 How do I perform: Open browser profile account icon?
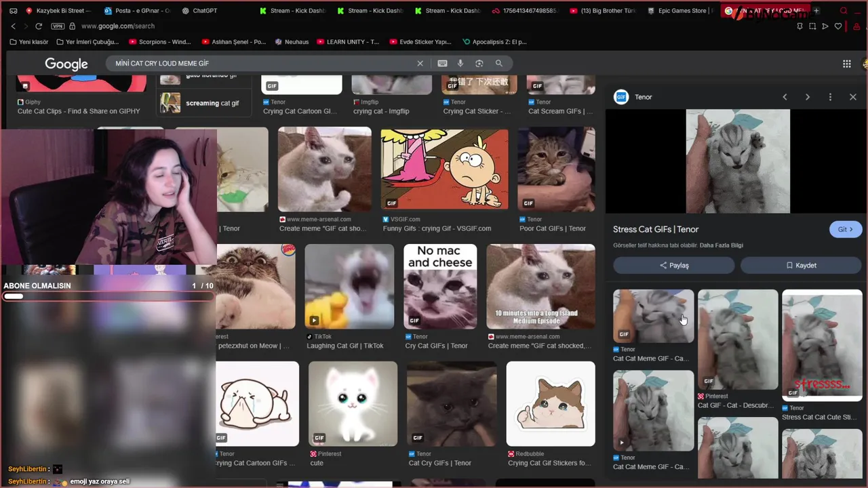pos(857,26)
